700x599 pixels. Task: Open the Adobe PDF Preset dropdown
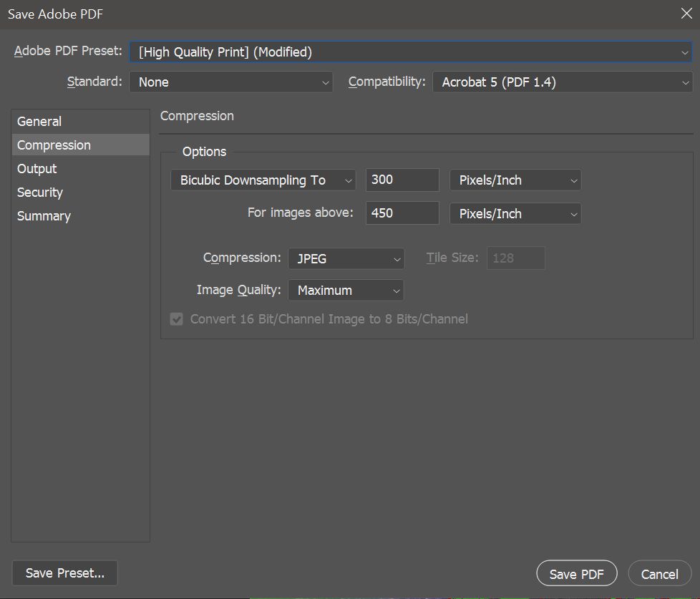click(x=411, y=52)
